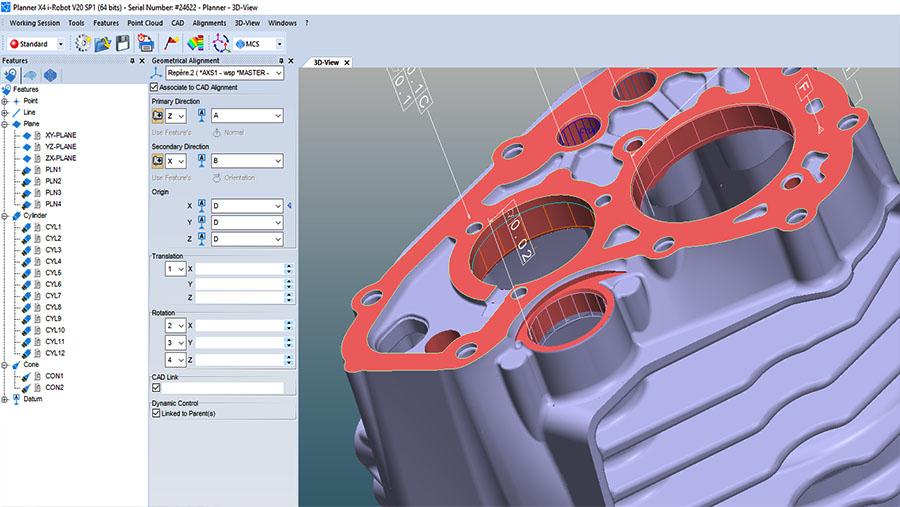The width and height of the screenshot is (900, 507).
Task: Click the red flag toolbar icon
Action: pyautogui.click(x=172, y=44)
